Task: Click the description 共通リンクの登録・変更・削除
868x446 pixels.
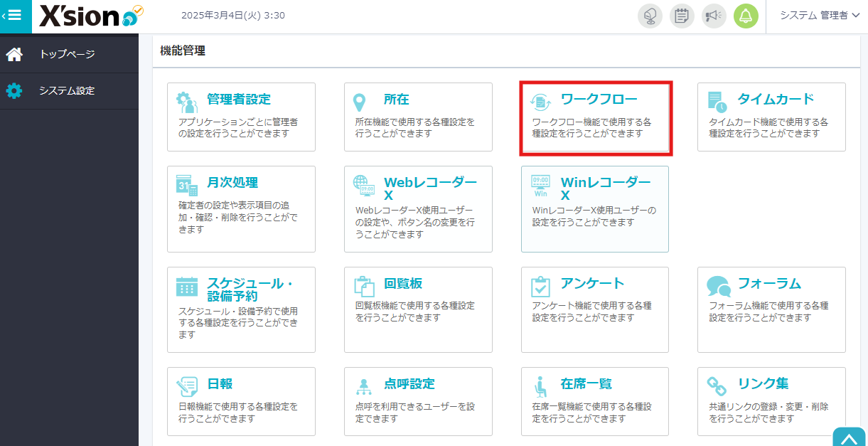Action: [x=768, y=413]
